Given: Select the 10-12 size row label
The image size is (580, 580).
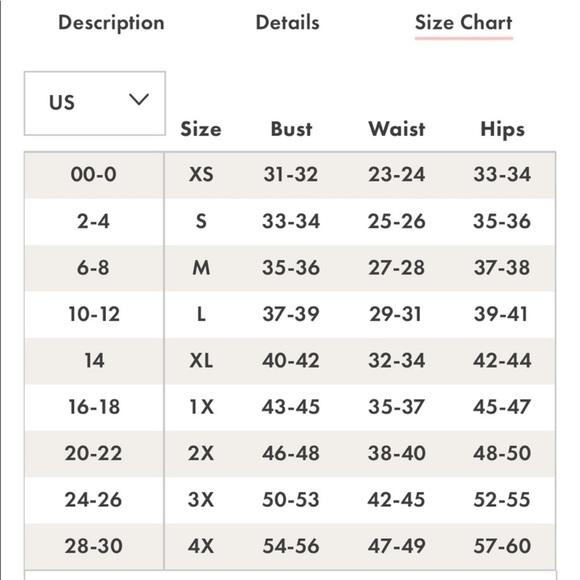Looking at the screenshot, I should (94, 314).
